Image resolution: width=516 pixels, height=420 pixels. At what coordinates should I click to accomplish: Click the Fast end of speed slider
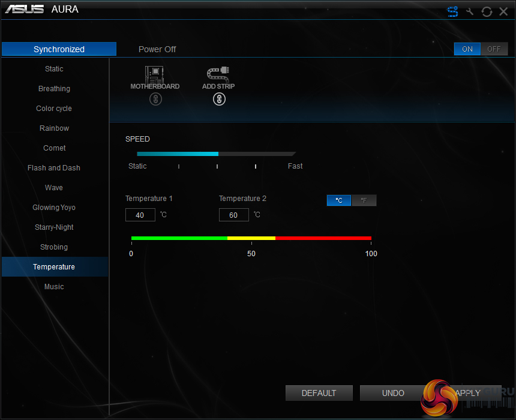pos(295,166)
